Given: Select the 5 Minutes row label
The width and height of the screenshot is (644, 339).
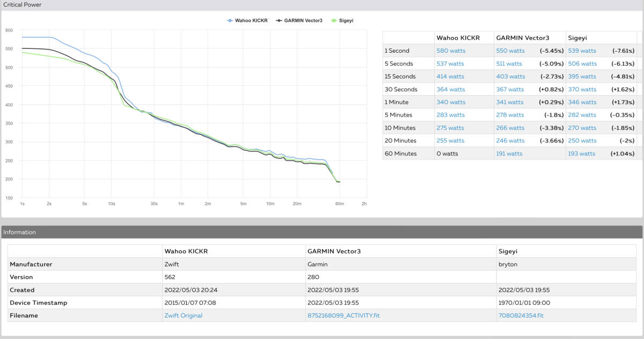Looking at the screenshot, I should (399, 115).
